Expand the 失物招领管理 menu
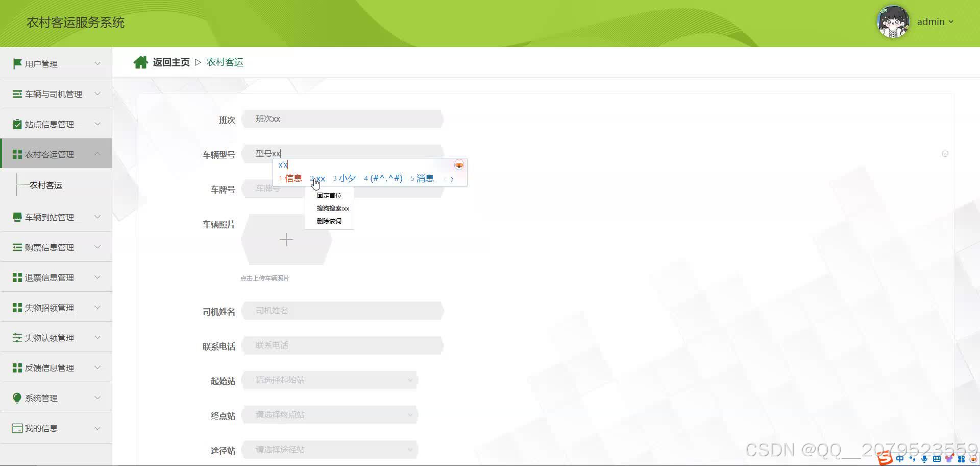This screenshot has width=980, height=466. [97, 307]
